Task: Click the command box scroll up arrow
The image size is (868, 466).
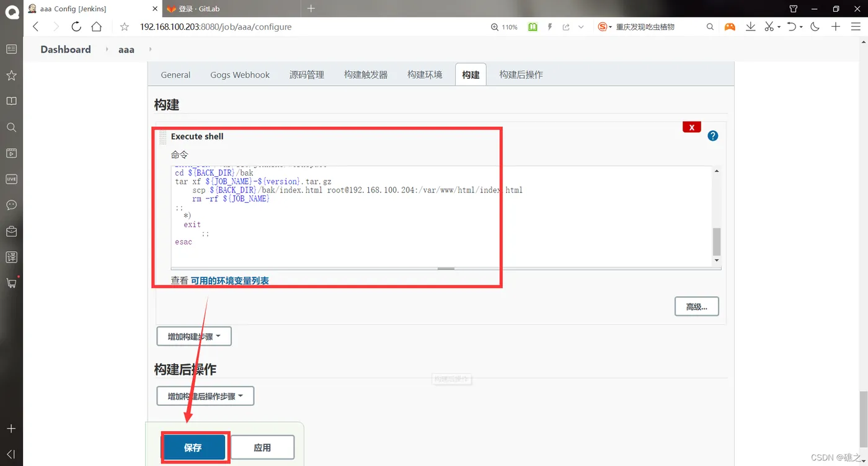Action: pos(717,171)
